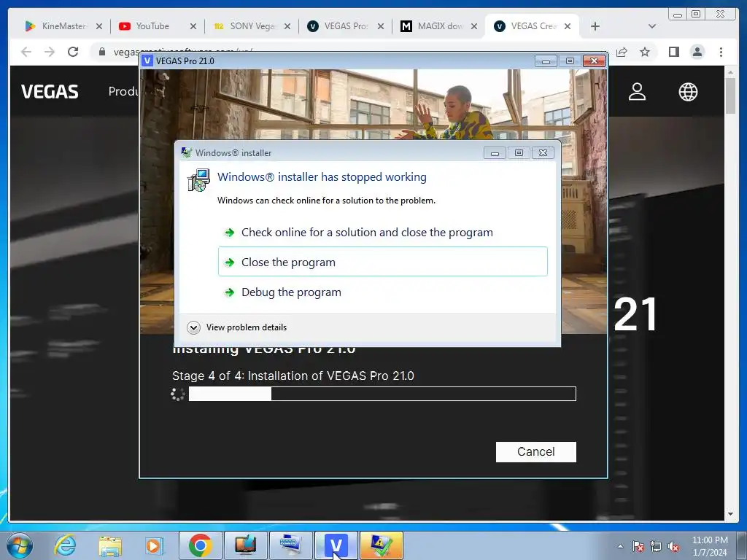Open the Chrome tab search dropdown

click(652, 27)
